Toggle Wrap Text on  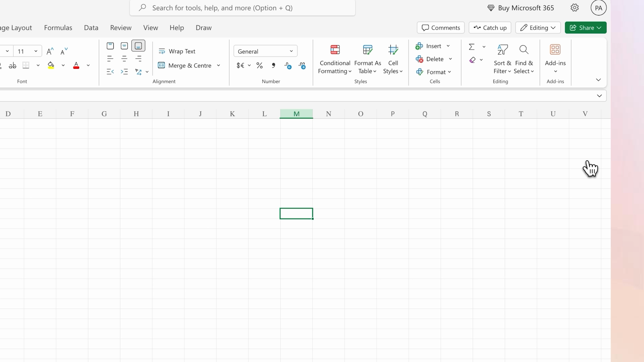click(x=177, y=51)
